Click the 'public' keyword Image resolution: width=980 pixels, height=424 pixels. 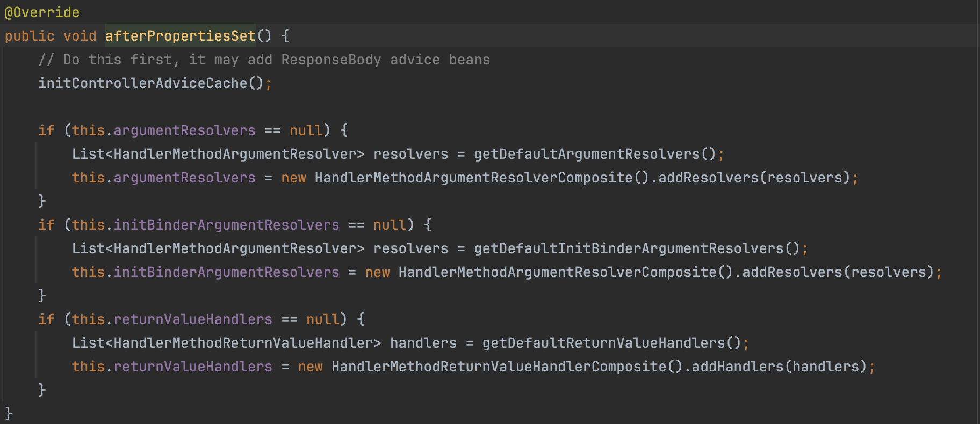click(30, 36)
